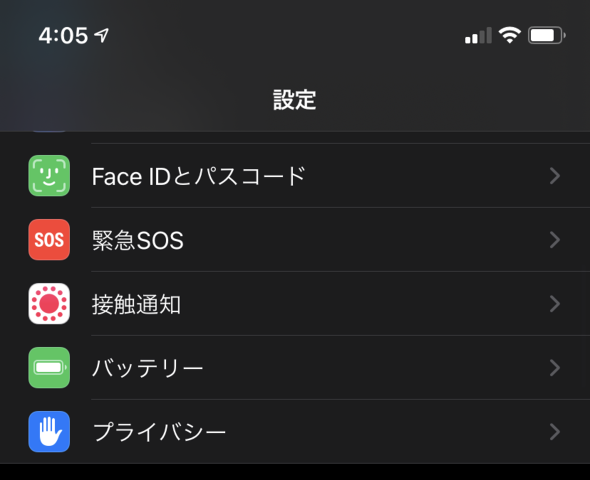Select the 接触通知 label
Screen dimensions: 590x480
pos(136,304)
